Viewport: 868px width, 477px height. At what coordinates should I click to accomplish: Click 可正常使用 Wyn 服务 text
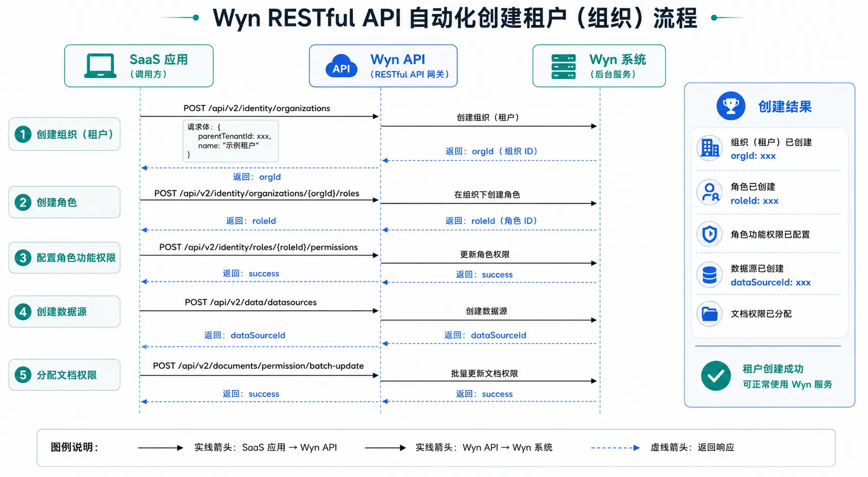(x=787, y=385)
